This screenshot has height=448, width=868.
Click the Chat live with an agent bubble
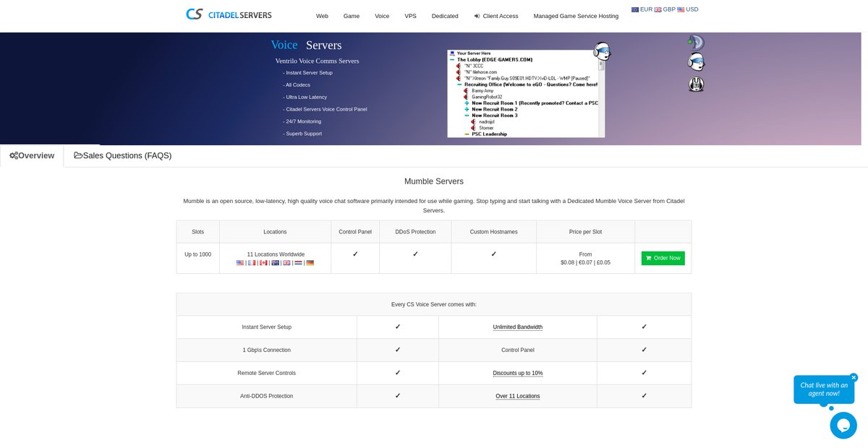click(823, 389)
